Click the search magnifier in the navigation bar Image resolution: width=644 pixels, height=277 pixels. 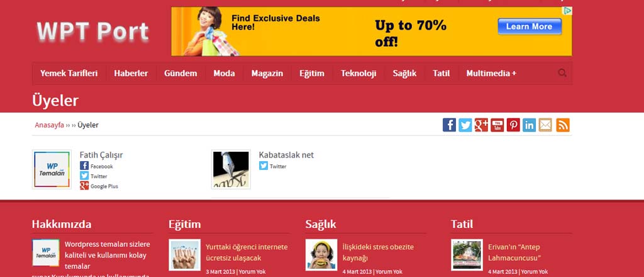[562, 73]
